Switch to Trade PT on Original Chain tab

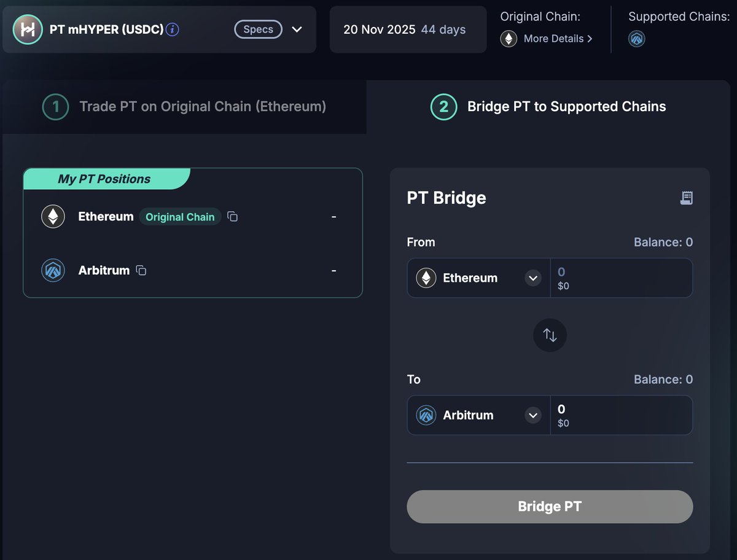184,107
